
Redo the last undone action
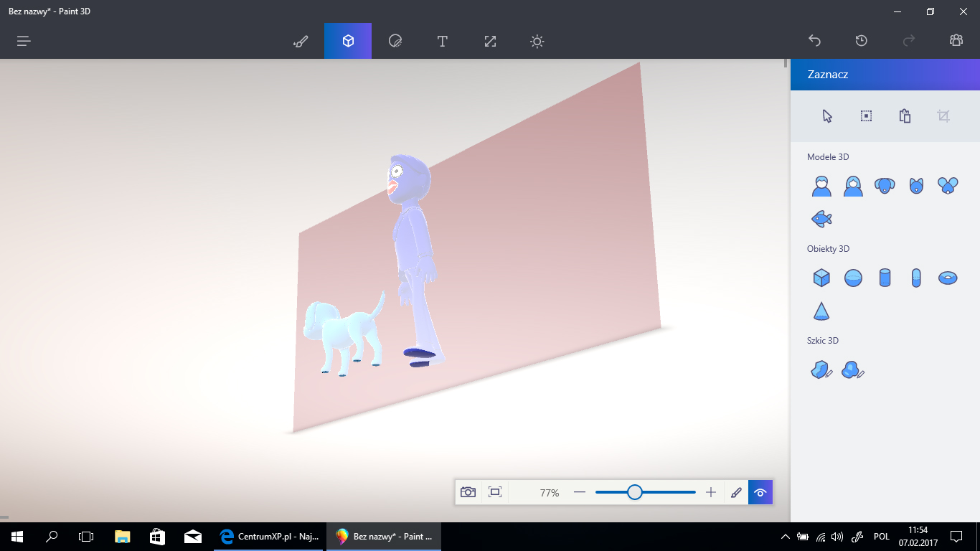[909, 41]
